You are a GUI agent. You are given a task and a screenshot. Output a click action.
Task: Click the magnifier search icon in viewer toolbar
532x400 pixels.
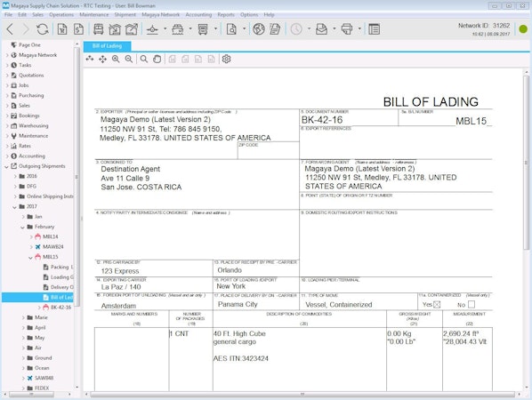pos(144,60)
